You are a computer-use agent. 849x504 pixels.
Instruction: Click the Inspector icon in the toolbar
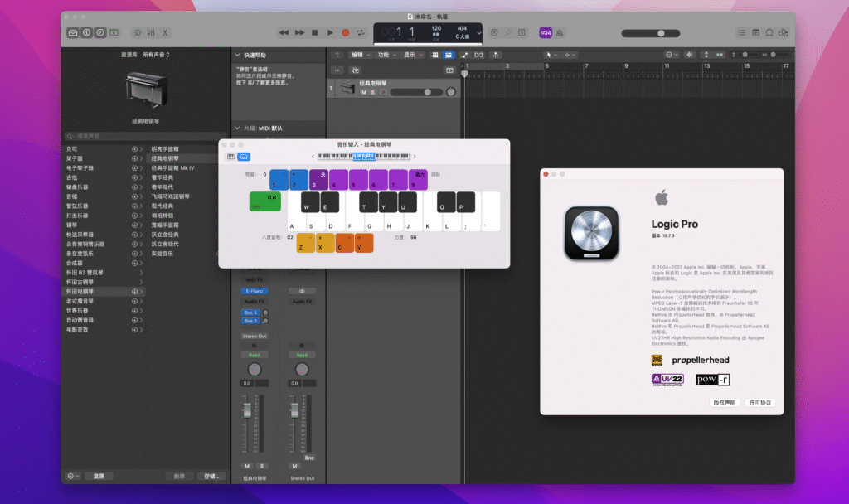click(86, 33)
